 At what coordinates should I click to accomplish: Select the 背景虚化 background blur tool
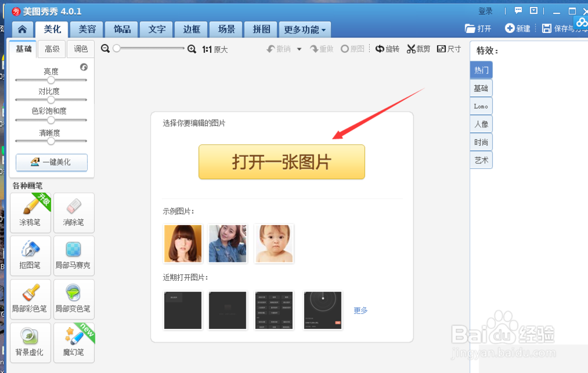click(30, 342)
